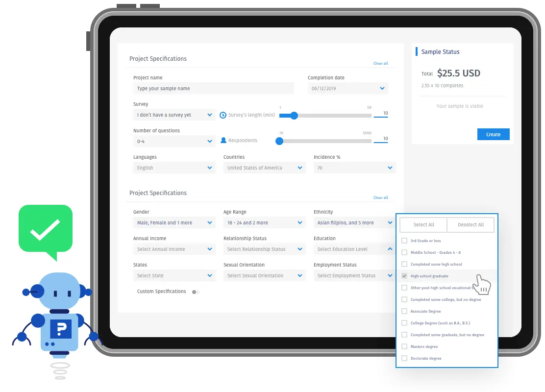Toggle the Custom Specifications switch
This screenshot has height=392, width=545.
click(196, 292)
